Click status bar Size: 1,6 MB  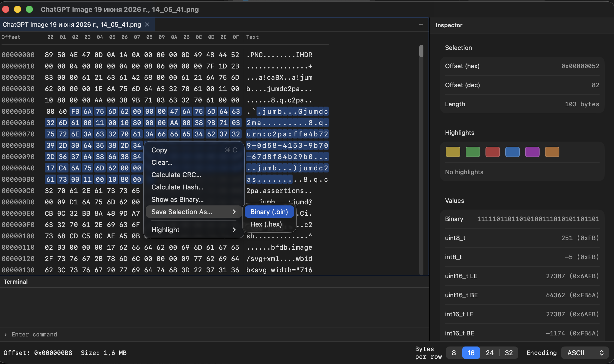coord(104,353)
